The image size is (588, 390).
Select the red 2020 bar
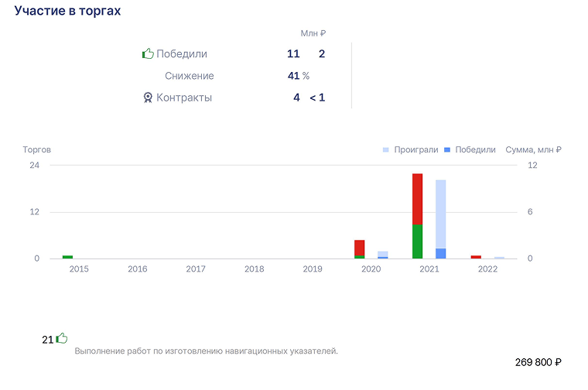[x=359, y=248]
